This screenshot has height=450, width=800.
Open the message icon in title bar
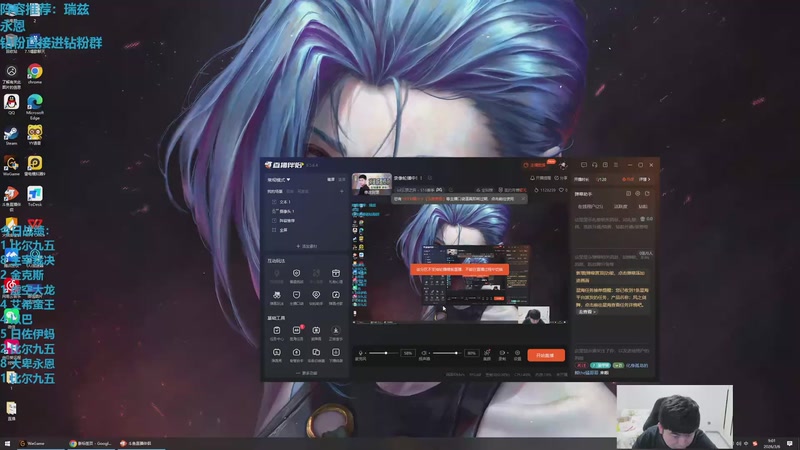pos(584,165)
